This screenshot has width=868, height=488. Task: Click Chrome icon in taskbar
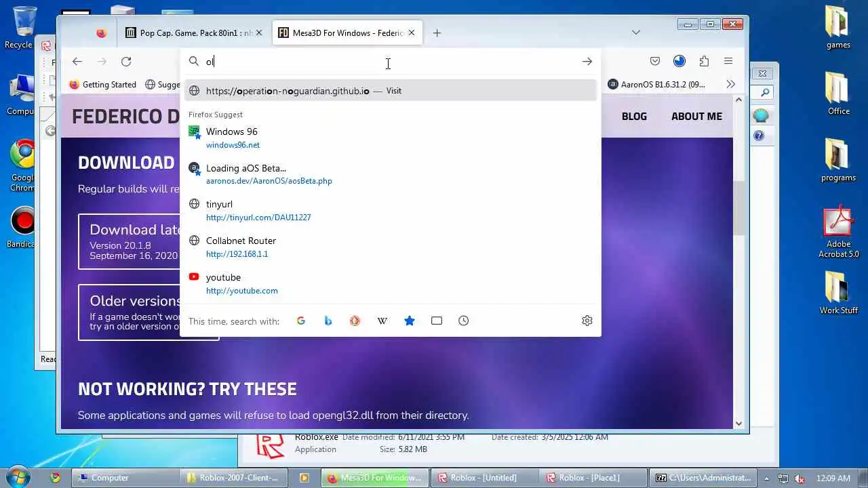[x=56, y=477]
